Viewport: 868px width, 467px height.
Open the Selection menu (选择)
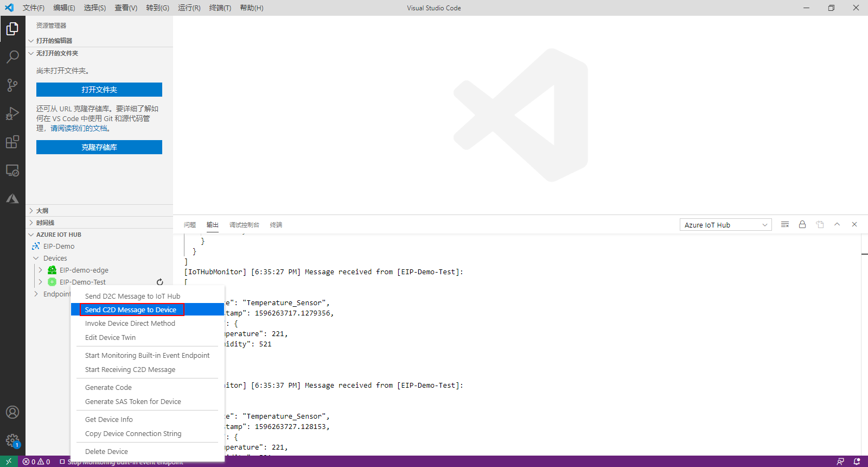[95, 8]
